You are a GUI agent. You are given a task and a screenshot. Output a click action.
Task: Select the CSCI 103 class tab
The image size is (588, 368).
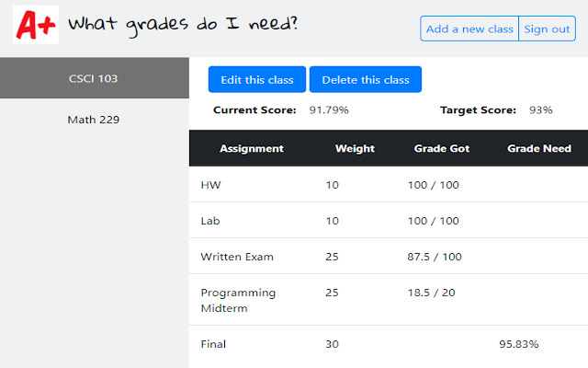click(94, 78)
